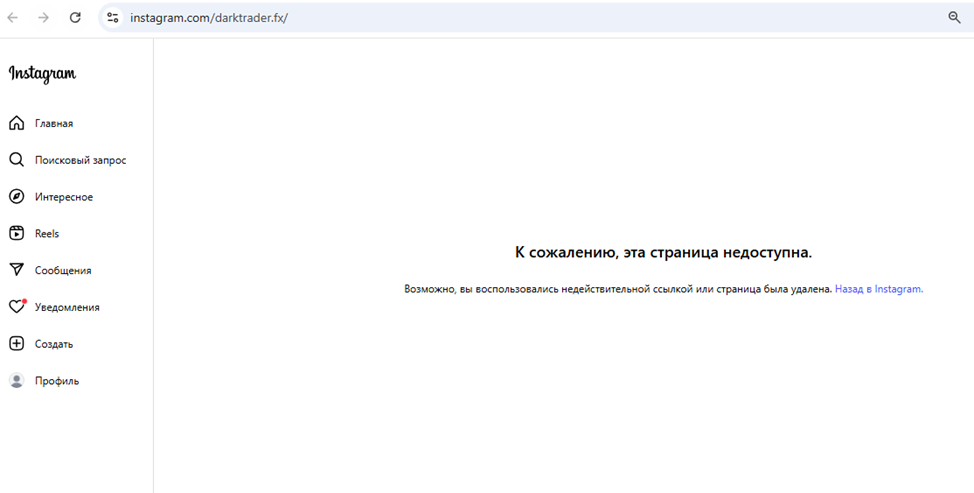The height and width of the screenshot is (493, 974).
Task: Click the Сообщения paper plane icon
Action: (17, 270)
